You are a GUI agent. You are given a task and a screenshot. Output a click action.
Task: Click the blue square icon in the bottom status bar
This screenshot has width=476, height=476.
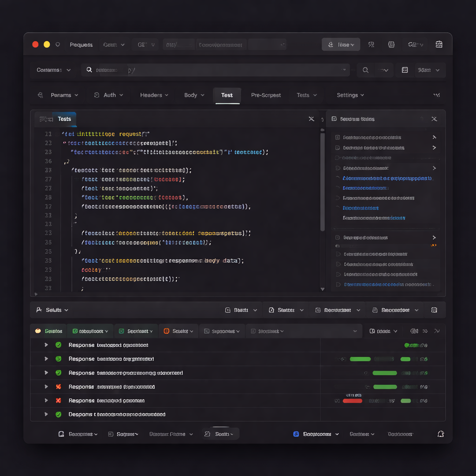296,434
